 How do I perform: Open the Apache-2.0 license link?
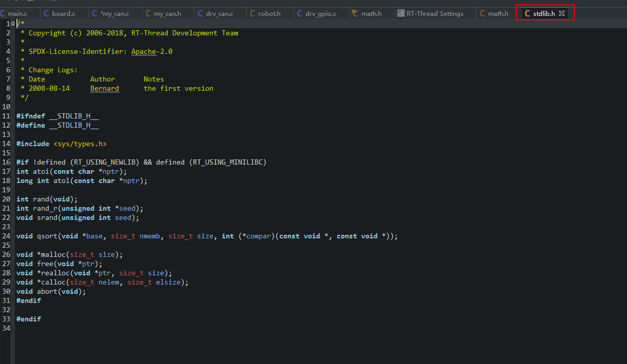(151, 51)
